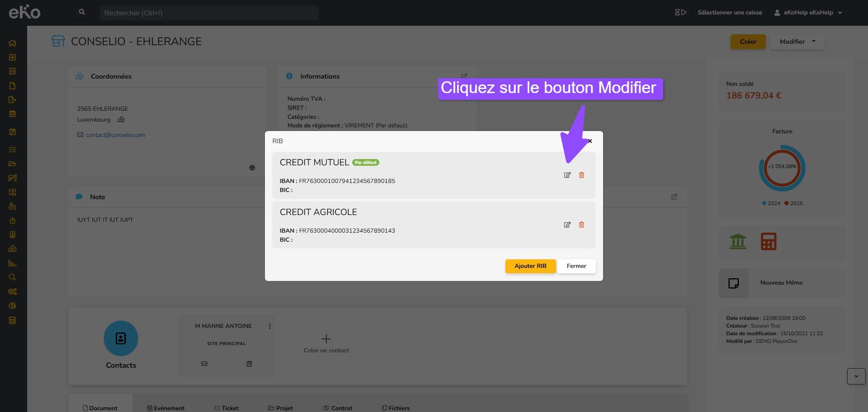Expand the bottom-right chevron panel button
The height and width of the screenshot is (412, 868).
(856, 376)
